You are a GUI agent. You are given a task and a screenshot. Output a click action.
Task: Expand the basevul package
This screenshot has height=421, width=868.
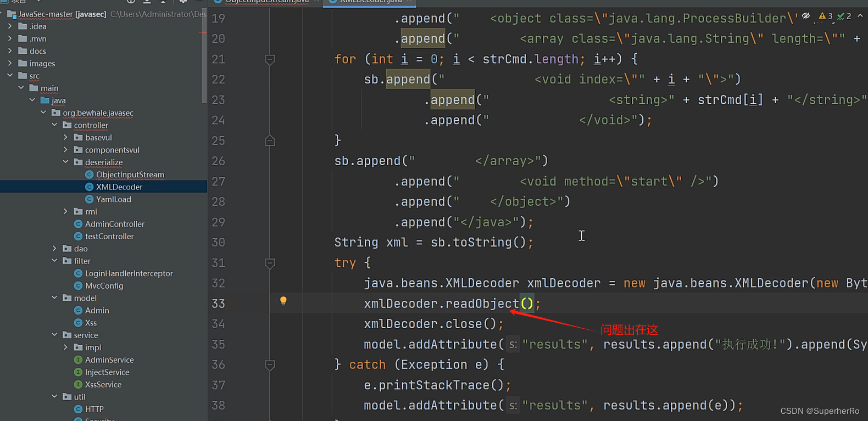(x=65, y=137)
